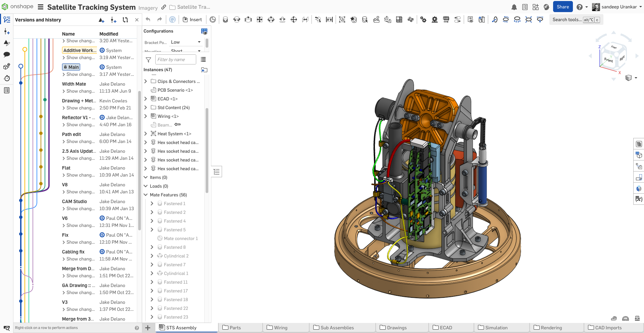Open the Simulation tab

pos(501,328)
